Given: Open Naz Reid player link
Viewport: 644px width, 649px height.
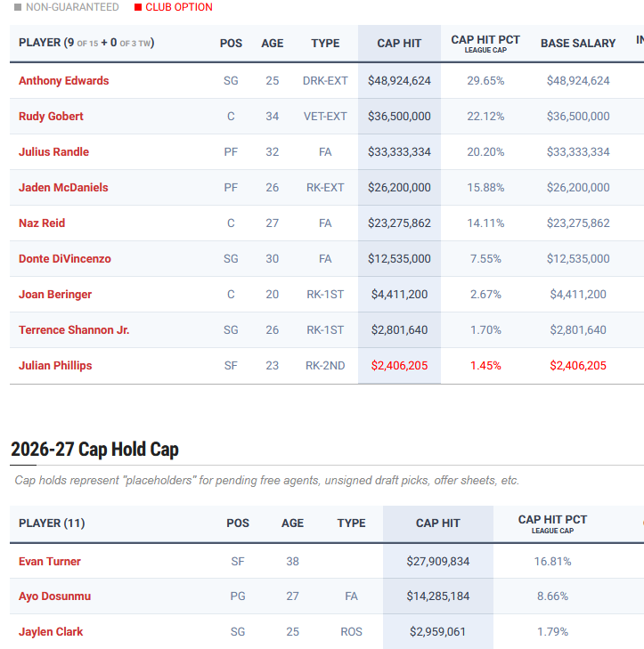Looking at the screenshot, I should [x=42, y=223].
